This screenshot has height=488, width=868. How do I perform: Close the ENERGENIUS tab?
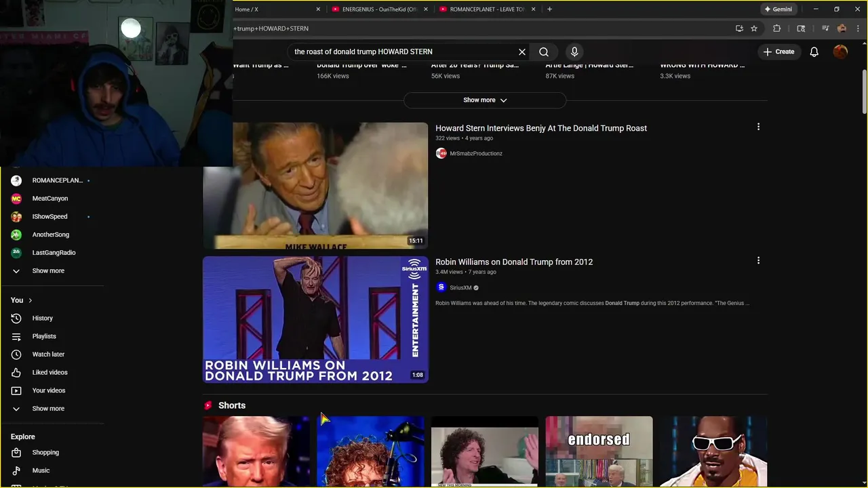tap(426, 9)
